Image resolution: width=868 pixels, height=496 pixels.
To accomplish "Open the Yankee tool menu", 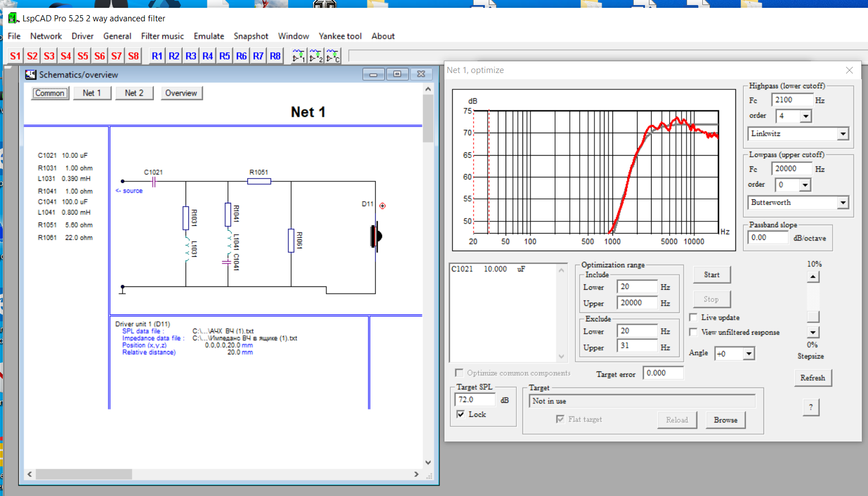I will (340, 36).
